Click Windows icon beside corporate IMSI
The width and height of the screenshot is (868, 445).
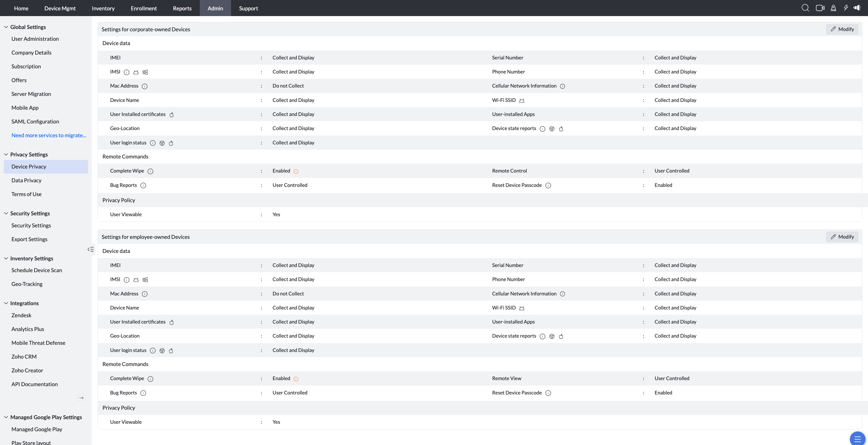pos(145,72)
